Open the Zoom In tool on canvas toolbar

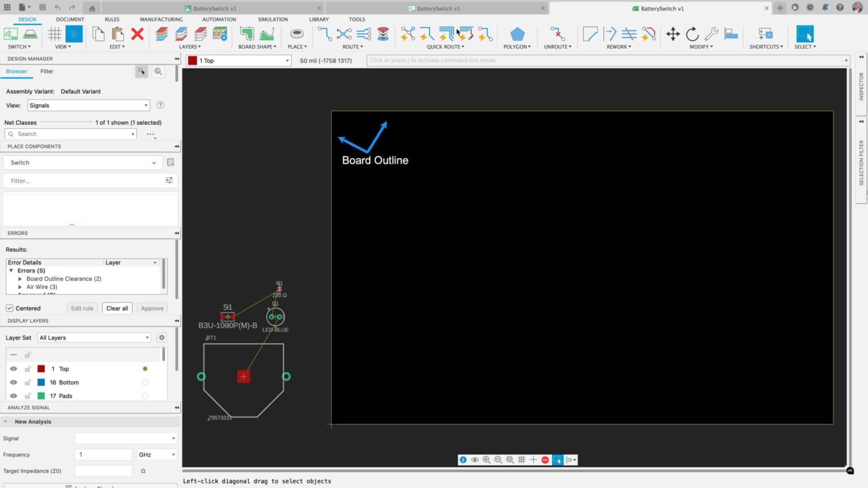tap(487, 460)
